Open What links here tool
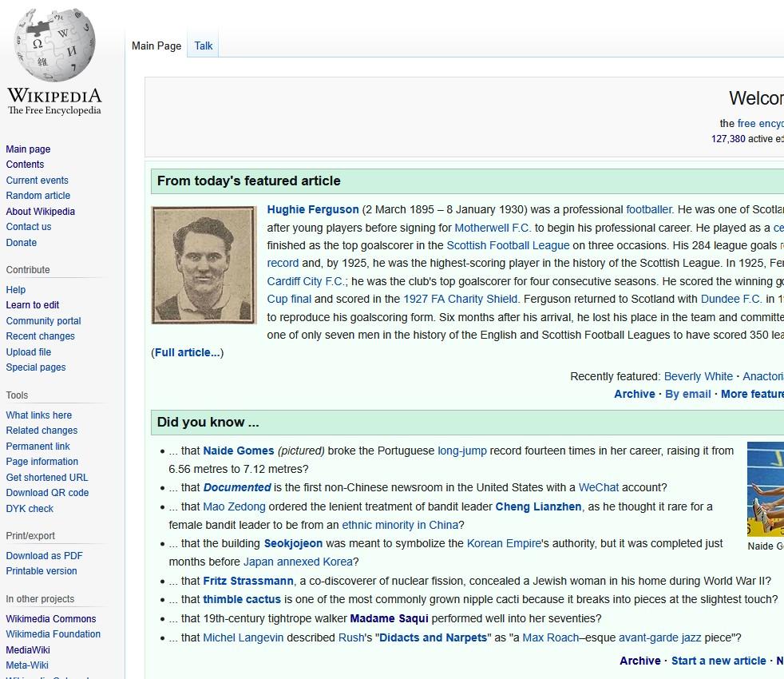Viewport: 784px width, 679px height. click(x=39, y=415)
